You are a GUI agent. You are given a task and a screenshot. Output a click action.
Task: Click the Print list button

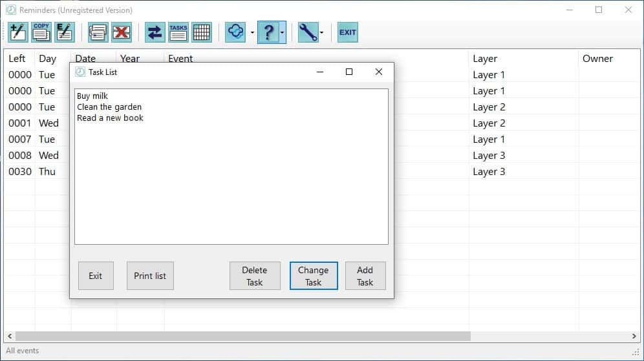coord(150,276)
